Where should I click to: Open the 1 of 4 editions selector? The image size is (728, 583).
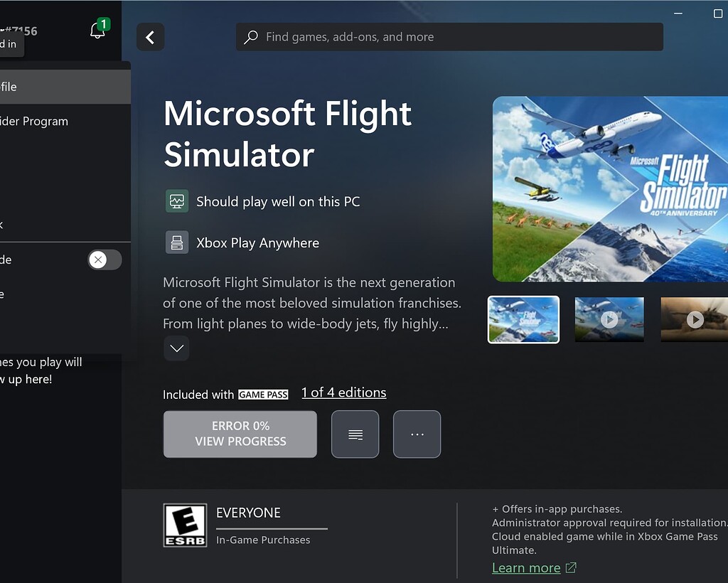343,392
